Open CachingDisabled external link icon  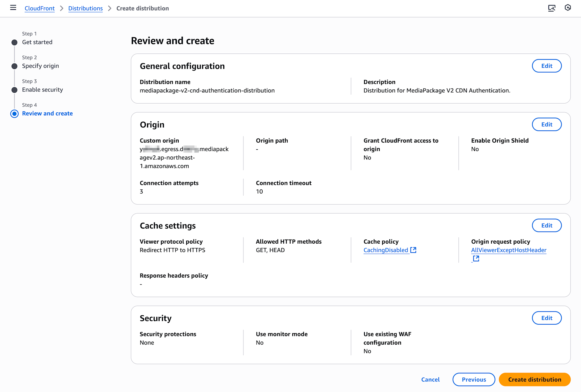[413, 250]
